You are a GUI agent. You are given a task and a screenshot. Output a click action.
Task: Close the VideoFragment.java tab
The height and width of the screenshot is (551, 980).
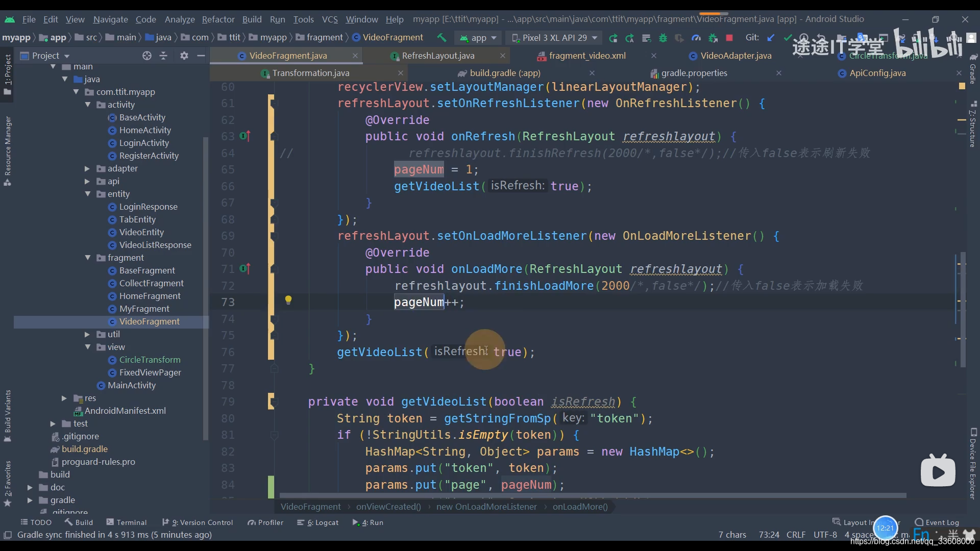355,56
